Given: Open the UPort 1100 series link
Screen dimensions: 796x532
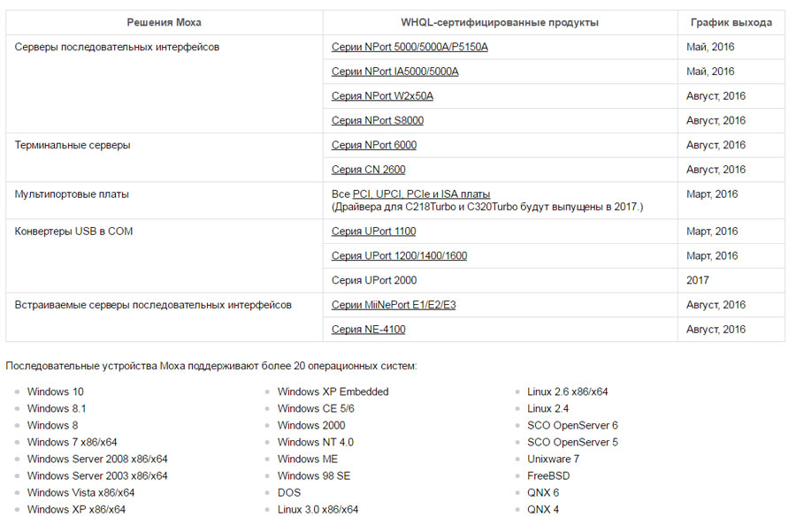Looking at the screenshot, I should (x=373, y=232).
